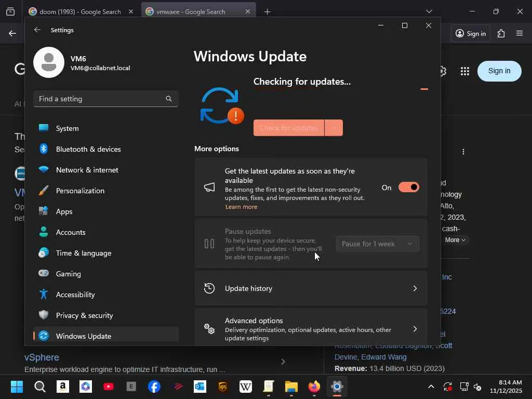Open Apps settings category
532x399 pixels.
click(106, 211)
